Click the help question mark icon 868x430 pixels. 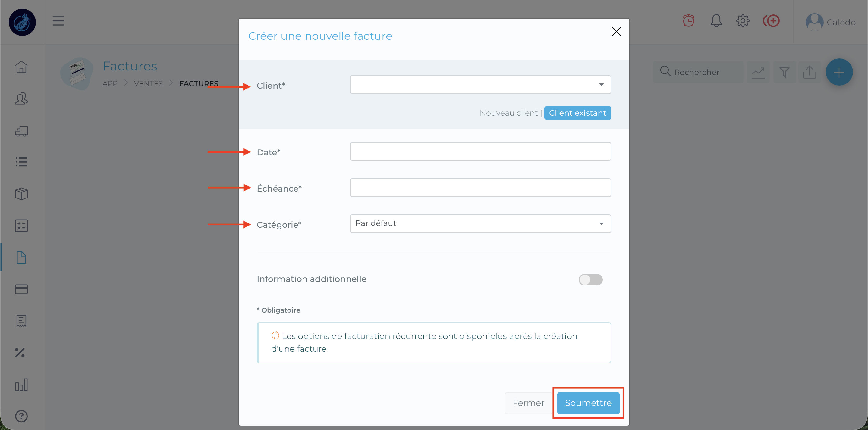click(x=21, y=416)
